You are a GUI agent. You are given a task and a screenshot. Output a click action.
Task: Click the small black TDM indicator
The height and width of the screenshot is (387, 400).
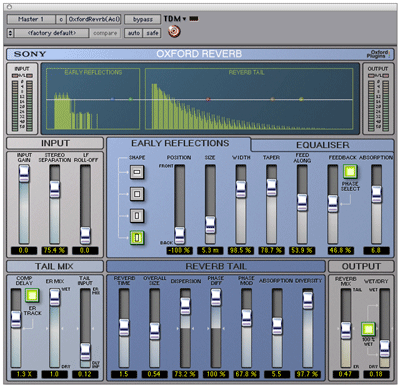coord(194,19)
